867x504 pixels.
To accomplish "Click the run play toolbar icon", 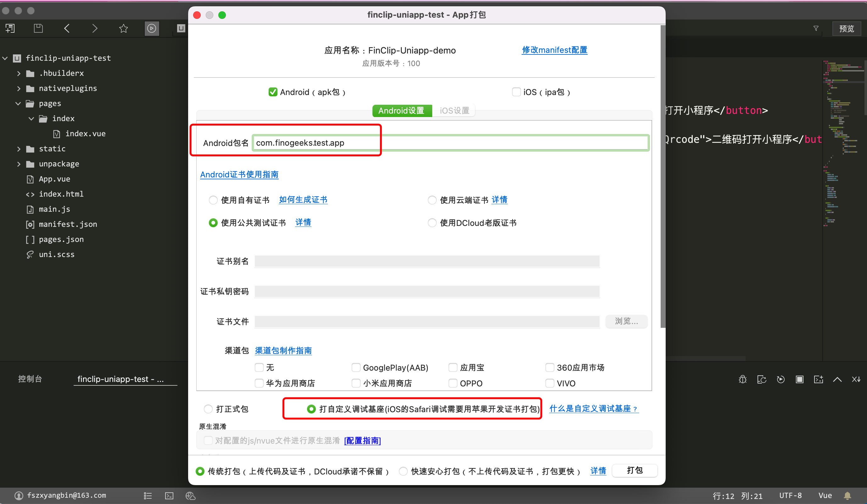I will 152,28.
